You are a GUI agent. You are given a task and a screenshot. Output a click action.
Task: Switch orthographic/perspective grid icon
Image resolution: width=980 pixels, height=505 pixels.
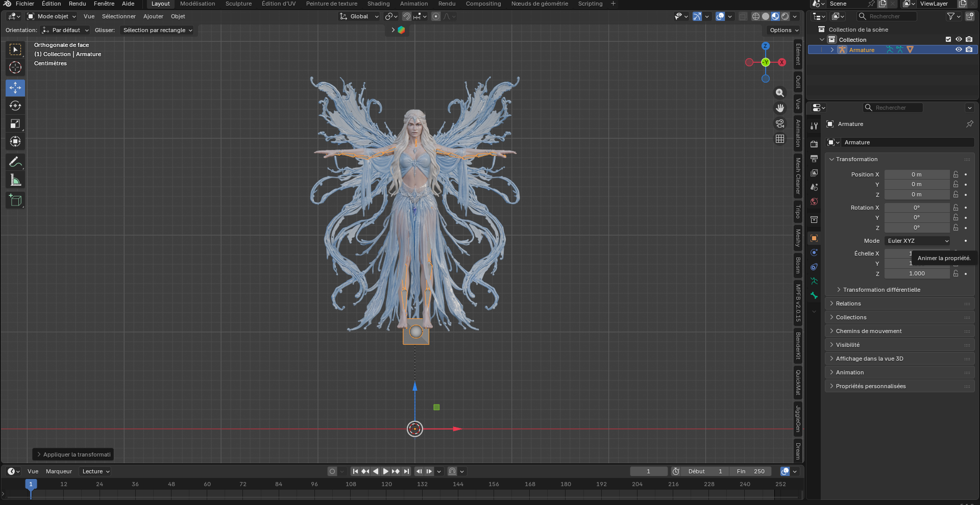click(780, 139)
